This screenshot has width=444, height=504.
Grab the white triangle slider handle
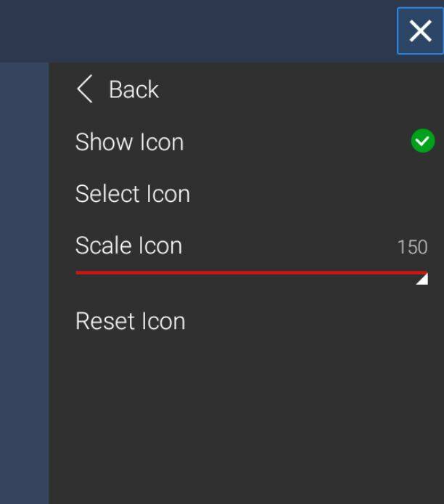point(422,280)
